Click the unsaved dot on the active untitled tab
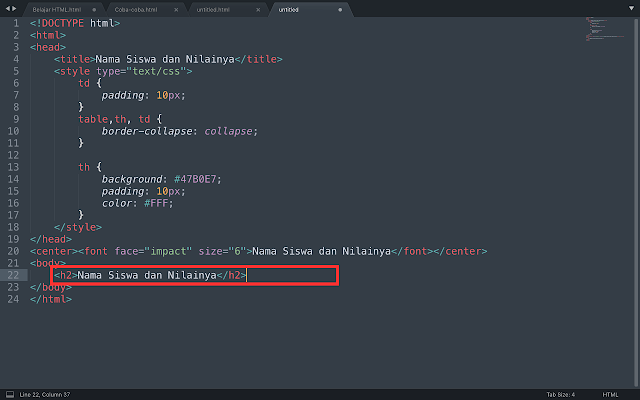 point(340,9)
